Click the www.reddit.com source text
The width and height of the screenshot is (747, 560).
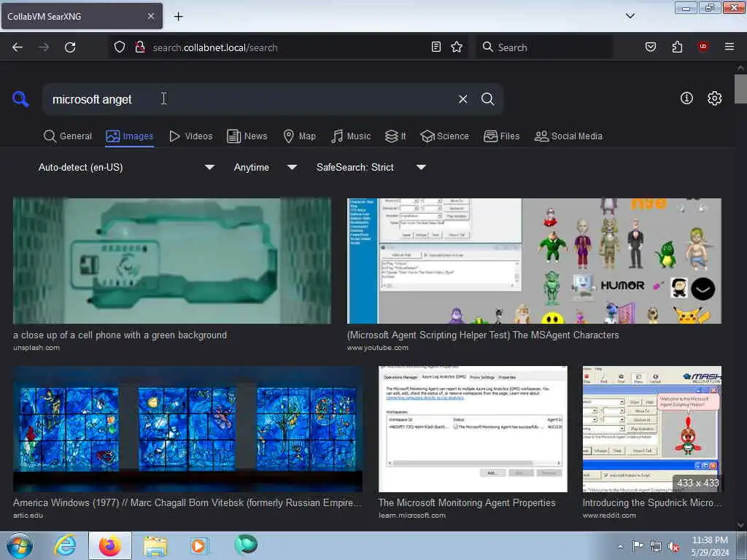click(x=609, y=516)
